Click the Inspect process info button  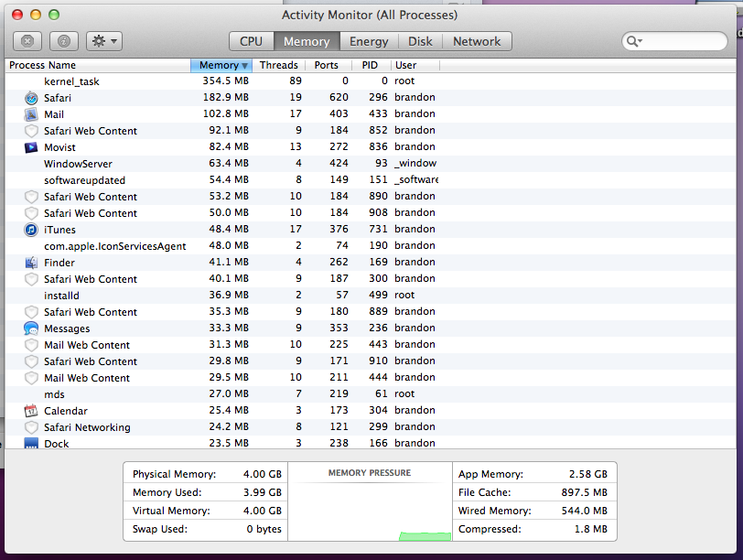tap(64, 41)
